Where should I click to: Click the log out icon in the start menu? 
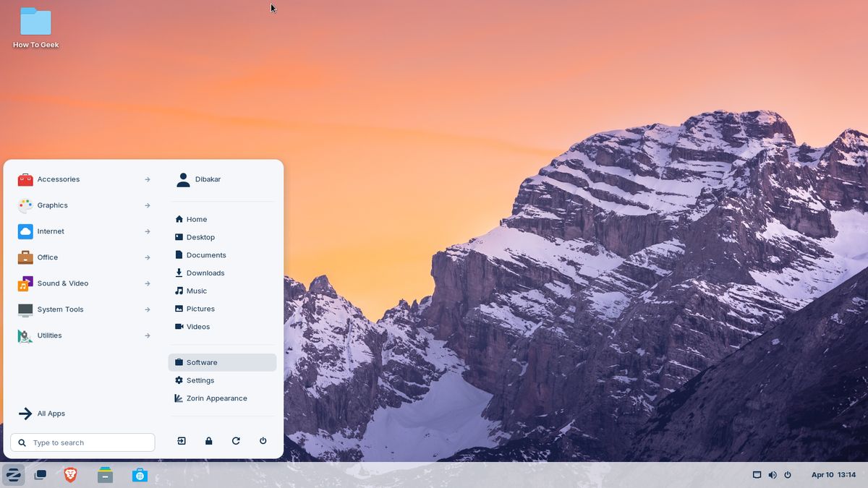(x=181, y=440)
